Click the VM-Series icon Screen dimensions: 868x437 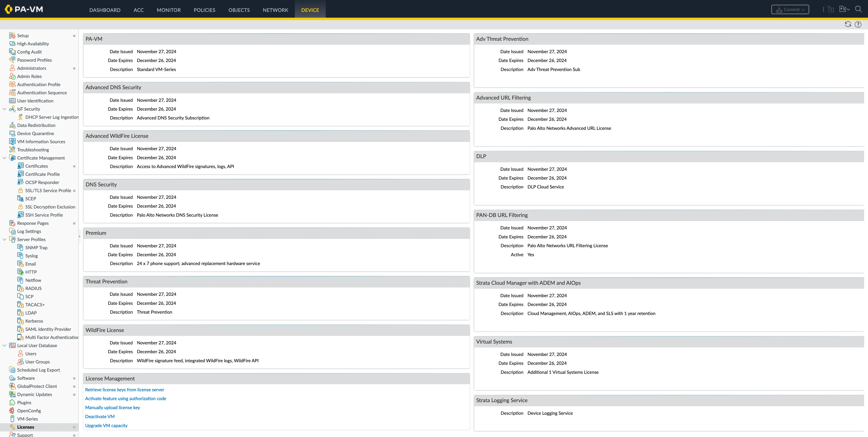pos(12,419)
